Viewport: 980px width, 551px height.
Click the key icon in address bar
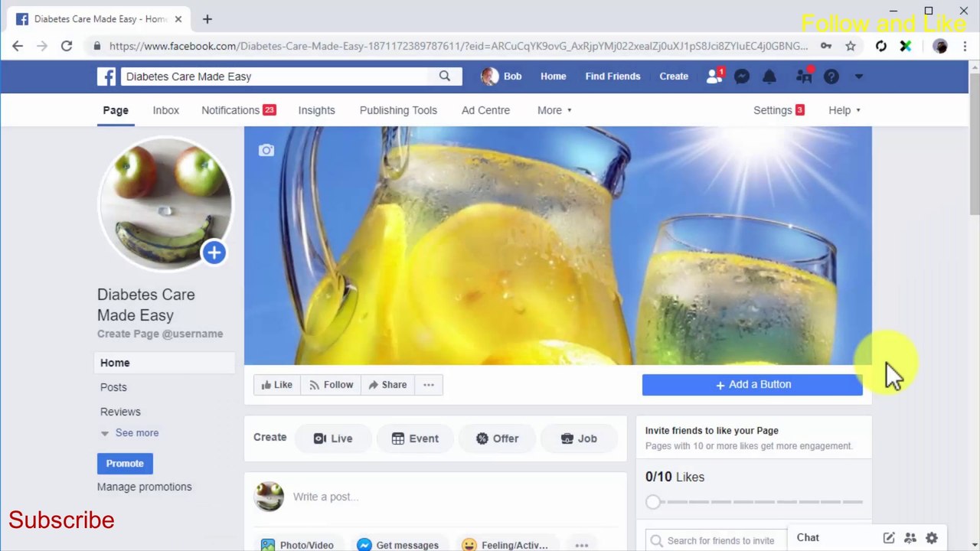point(826,46)
